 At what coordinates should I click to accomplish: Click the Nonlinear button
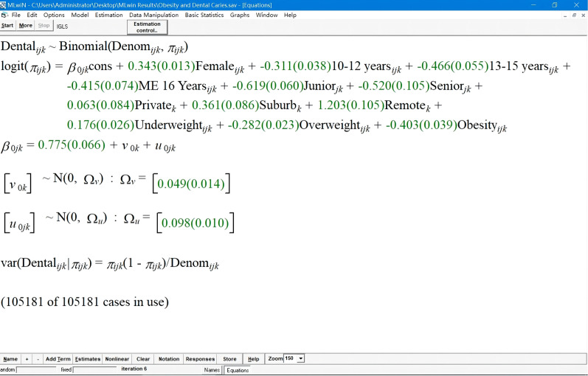point(117,359)
